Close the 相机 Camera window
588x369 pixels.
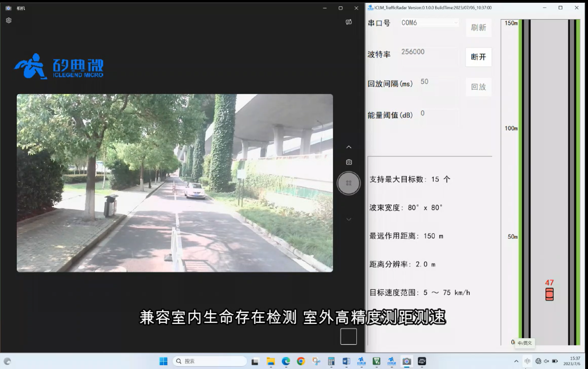356,8
